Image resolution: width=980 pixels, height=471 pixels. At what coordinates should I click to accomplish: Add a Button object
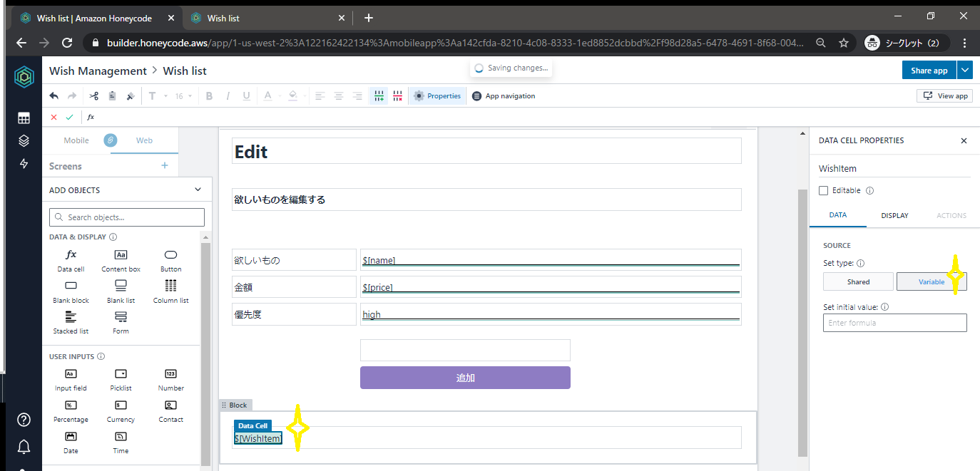[170, 261]
